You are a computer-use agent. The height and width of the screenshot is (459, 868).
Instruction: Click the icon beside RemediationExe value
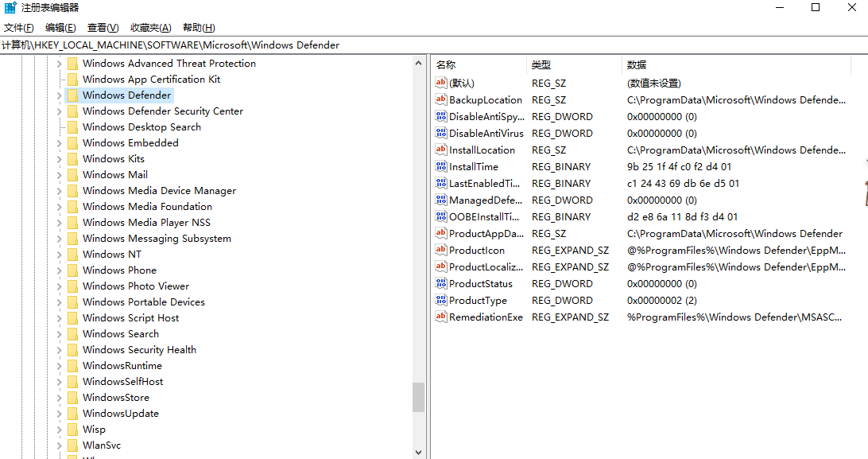coord(440,317)
